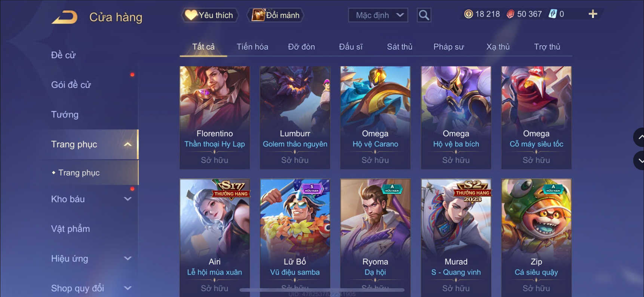644x297 pixels.
Task: Open Yêu thích favorites heart
Action: tap(210, 15)
